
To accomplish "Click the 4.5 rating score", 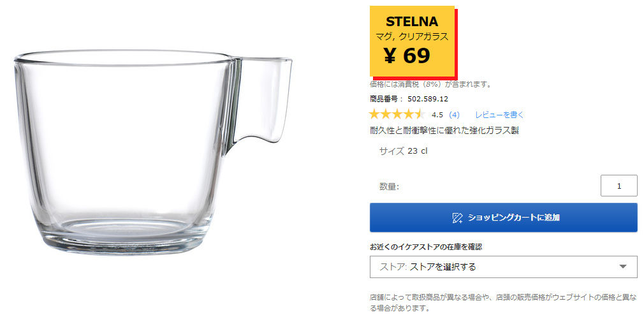I will 437,115.
